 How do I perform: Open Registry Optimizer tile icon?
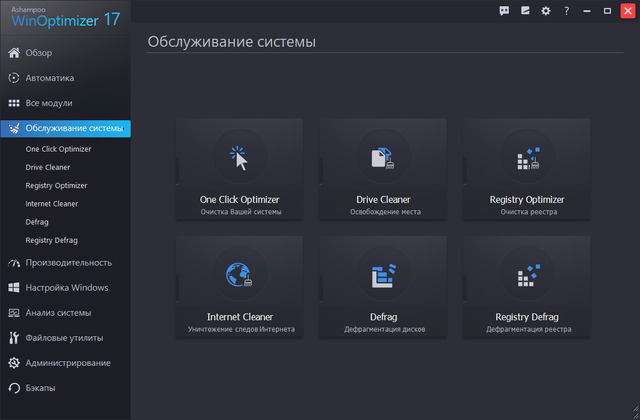[526, 158]
